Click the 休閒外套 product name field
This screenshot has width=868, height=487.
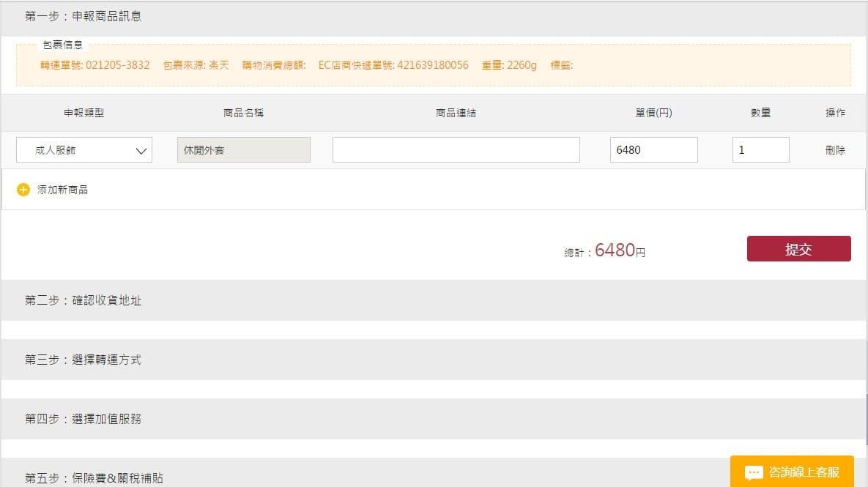tap(244, 150)
